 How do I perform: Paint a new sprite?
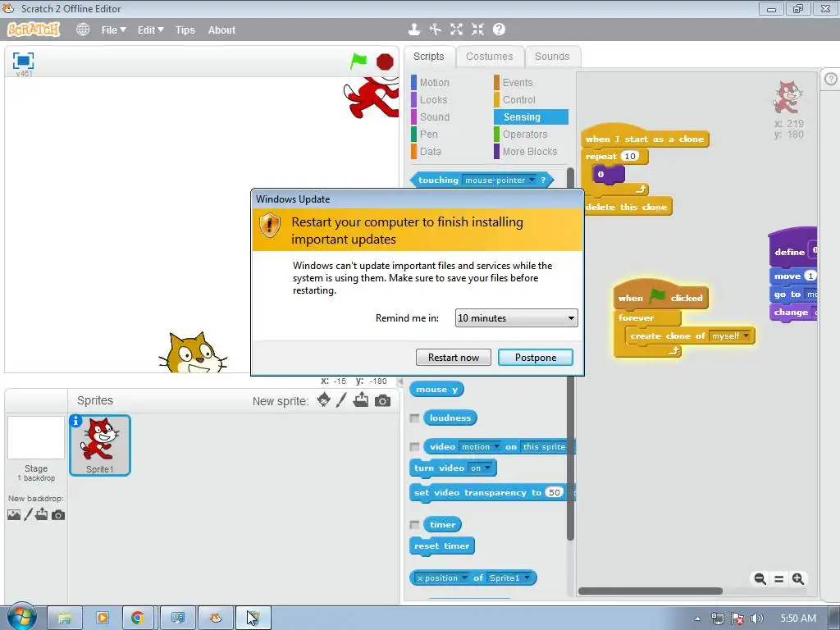[x=342, y=400]
